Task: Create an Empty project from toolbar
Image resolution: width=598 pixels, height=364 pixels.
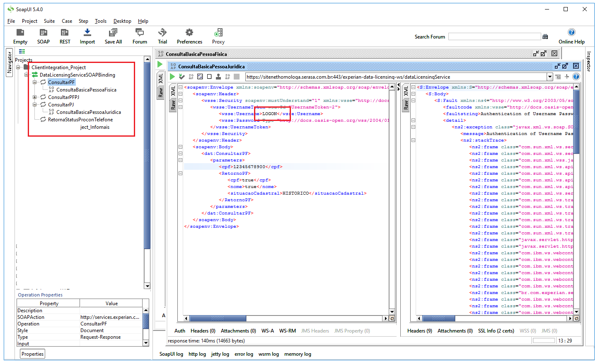Action: pyautogui.click(x=20, y=36)
